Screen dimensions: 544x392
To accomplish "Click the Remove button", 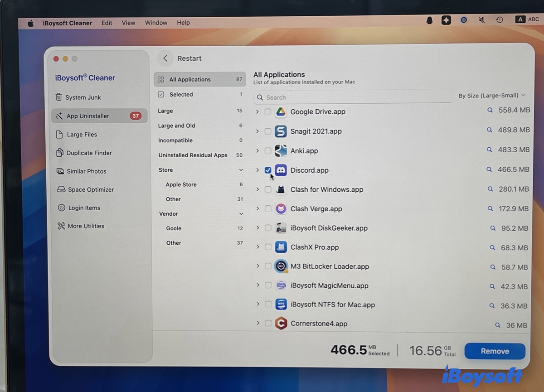I will click(495, 351).
